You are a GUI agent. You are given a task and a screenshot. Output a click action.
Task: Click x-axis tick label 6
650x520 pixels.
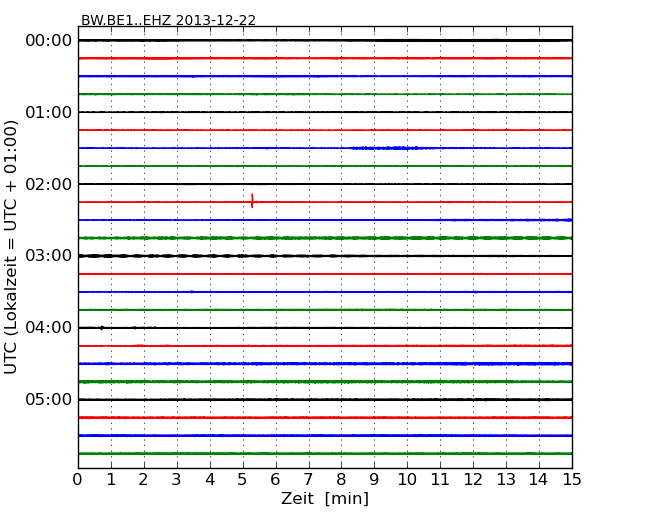tap(275, 479)
